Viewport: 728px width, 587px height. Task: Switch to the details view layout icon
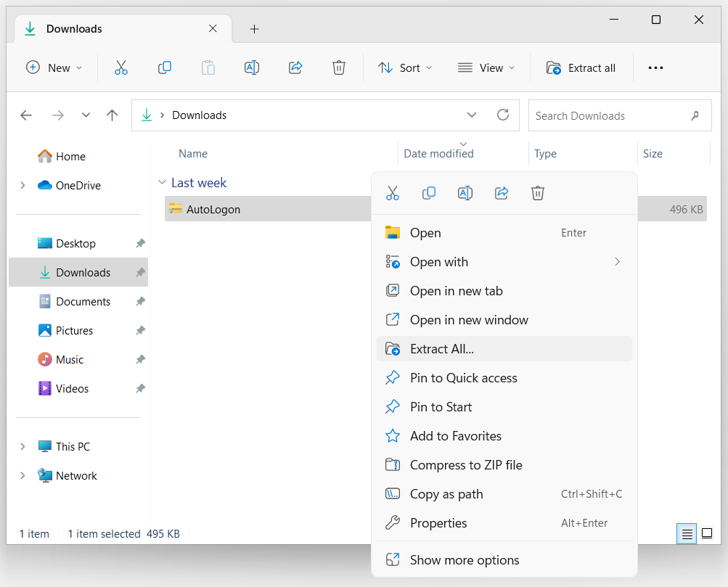click(687, 534)
